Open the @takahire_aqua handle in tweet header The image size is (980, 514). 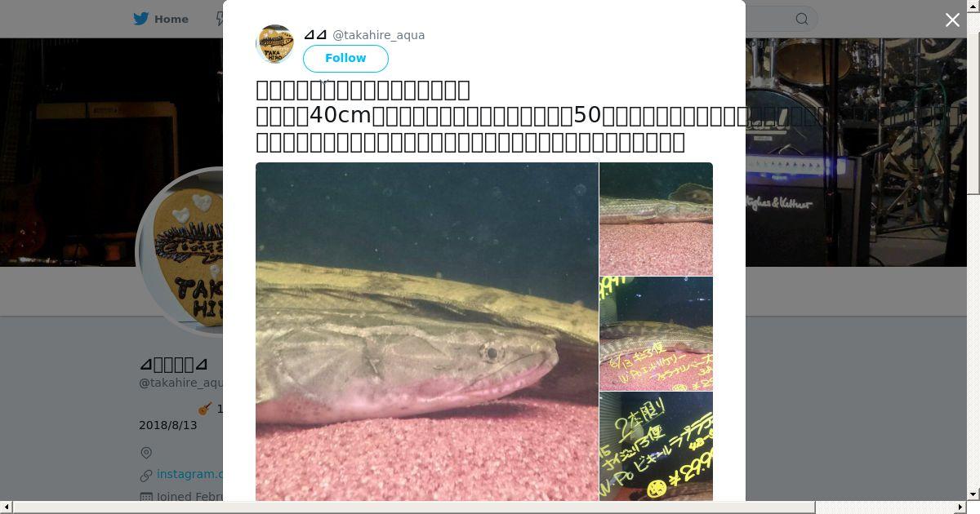378,35
